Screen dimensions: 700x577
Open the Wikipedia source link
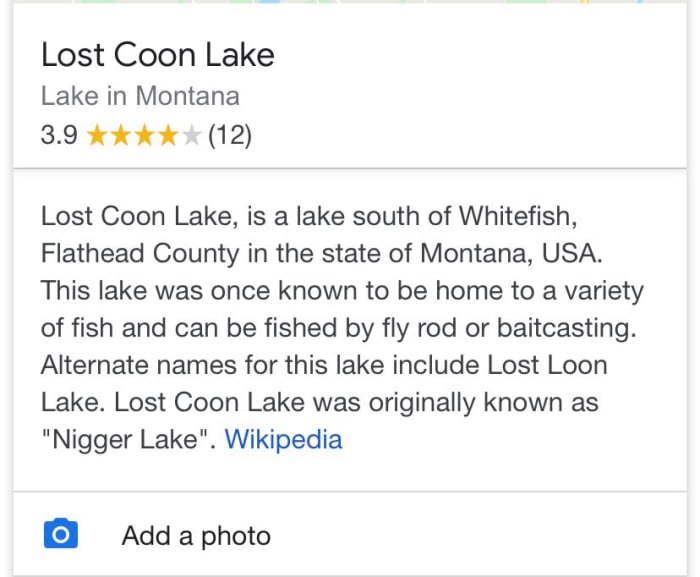pos(283,439)
